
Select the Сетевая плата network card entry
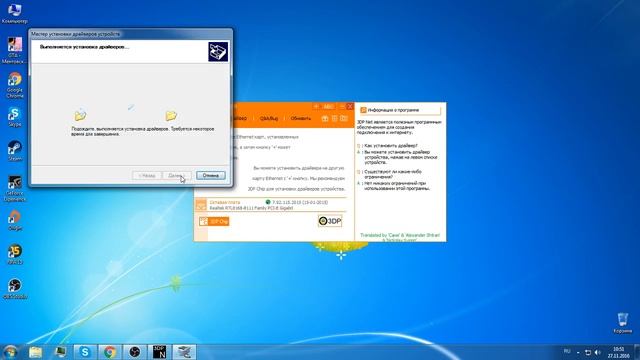270,205
